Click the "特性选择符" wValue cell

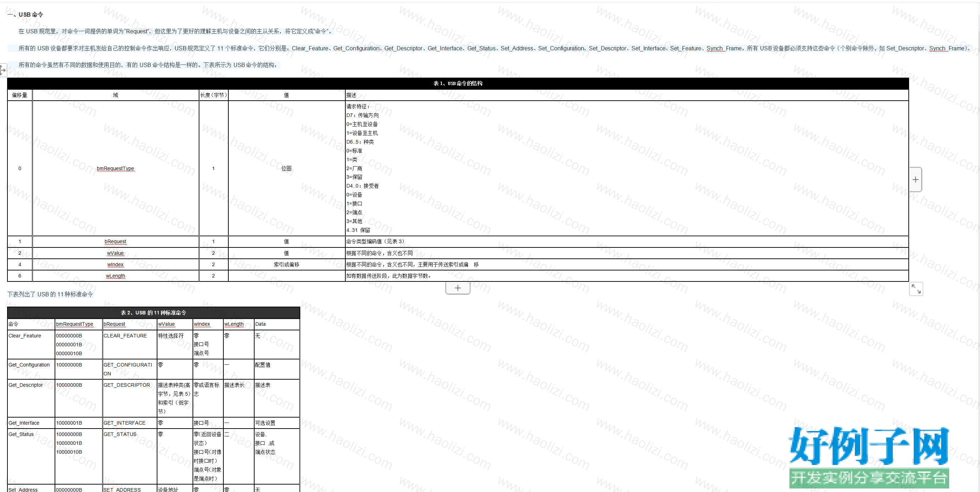pyautogui.click(x=174, y=345)
